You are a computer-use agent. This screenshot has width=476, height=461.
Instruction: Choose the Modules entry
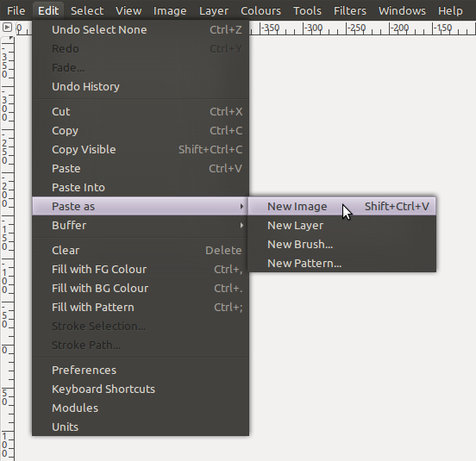[141, 408]
